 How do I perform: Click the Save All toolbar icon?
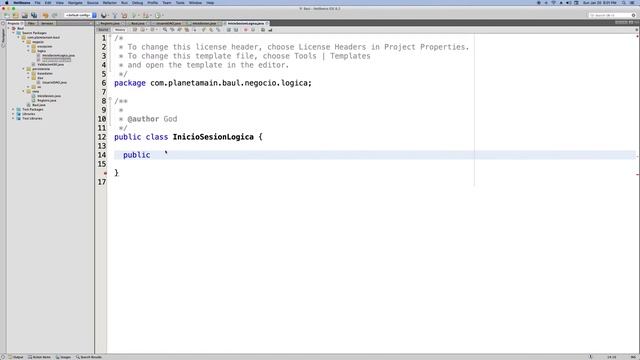pyautogui.click(x=34, y=16)
